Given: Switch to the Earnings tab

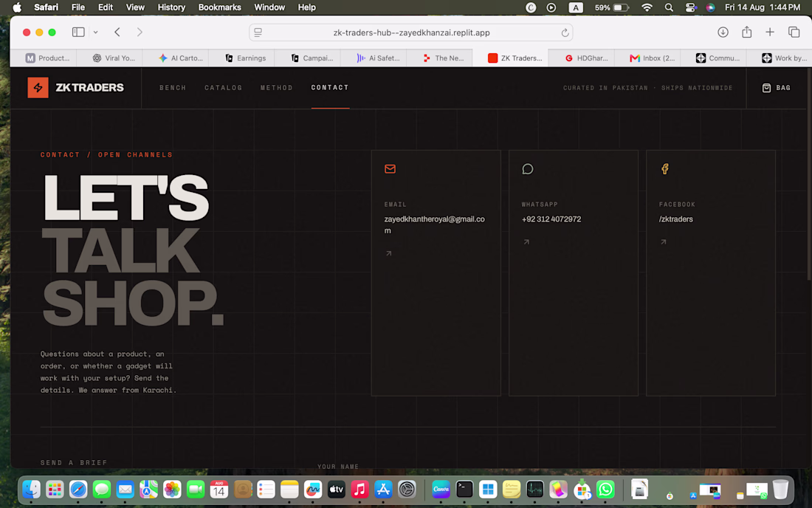Looking at the screenshot, I should click(245, 58).
